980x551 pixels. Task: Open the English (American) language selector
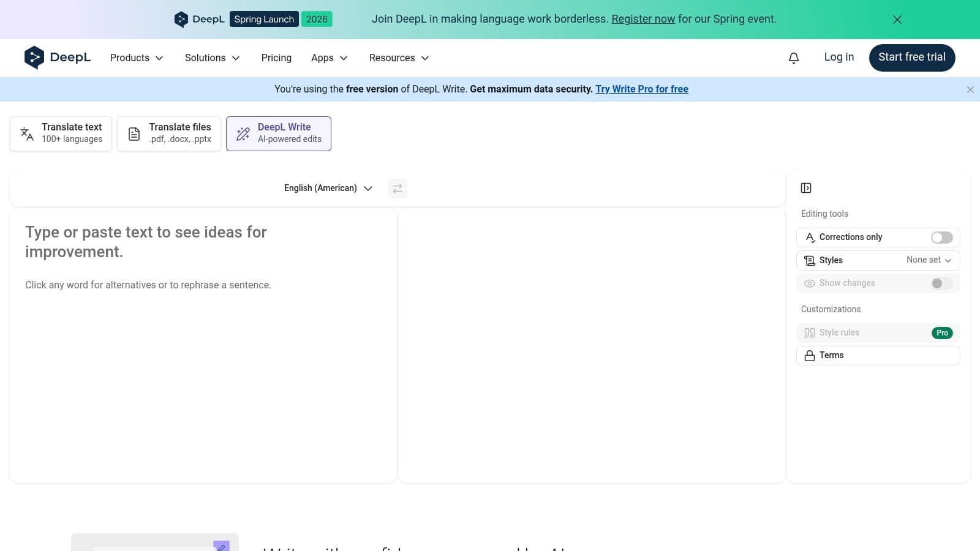328,188
